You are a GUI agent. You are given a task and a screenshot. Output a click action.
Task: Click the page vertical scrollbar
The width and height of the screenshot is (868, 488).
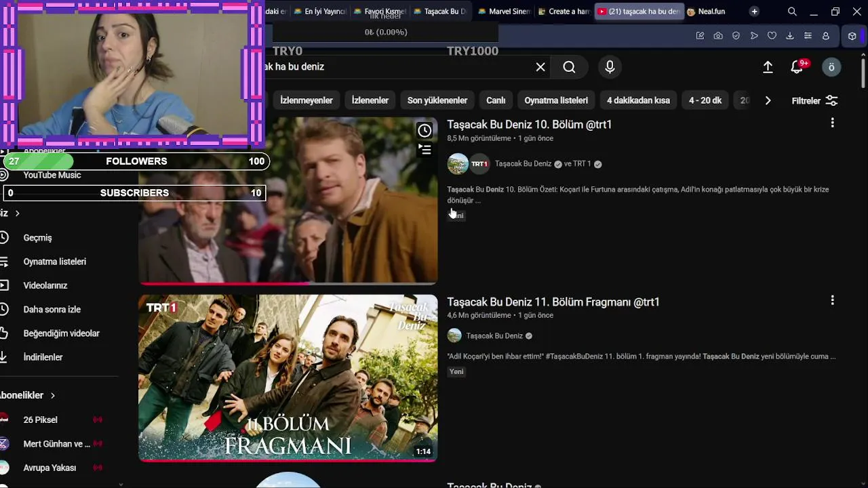pyautogui.click(x=863, y=75)
